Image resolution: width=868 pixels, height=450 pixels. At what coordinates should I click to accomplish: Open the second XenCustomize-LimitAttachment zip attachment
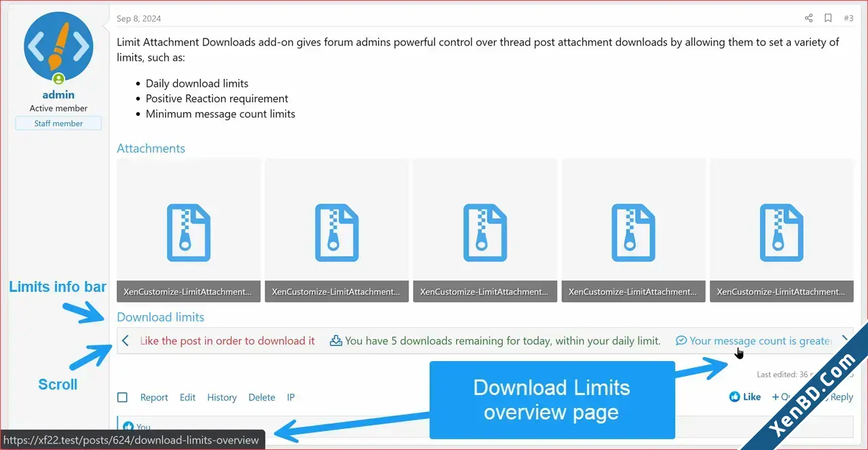point(337,230)
